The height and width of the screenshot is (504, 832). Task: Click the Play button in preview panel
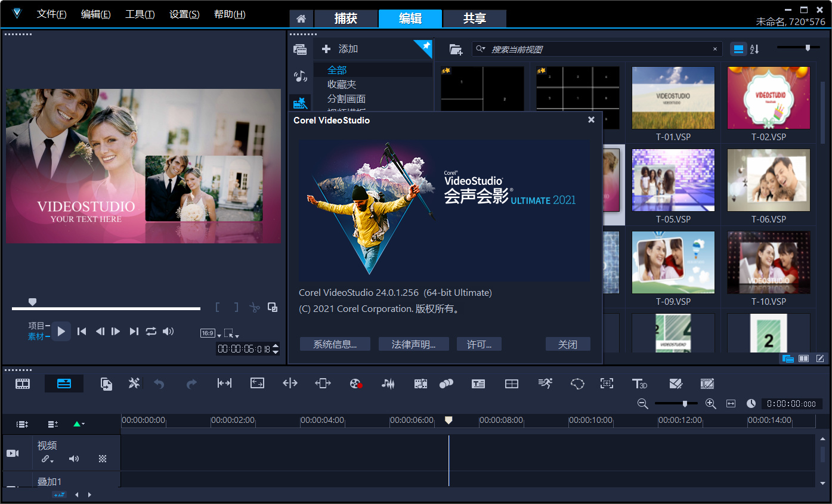point(61,331)
